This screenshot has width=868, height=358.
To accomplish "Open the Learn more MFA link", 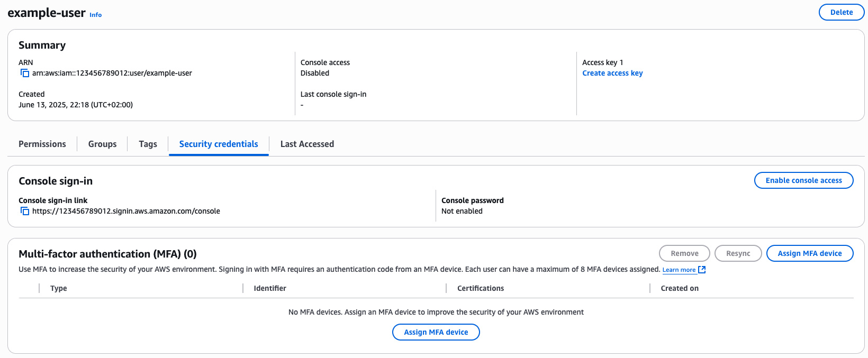I will [679, 270].
